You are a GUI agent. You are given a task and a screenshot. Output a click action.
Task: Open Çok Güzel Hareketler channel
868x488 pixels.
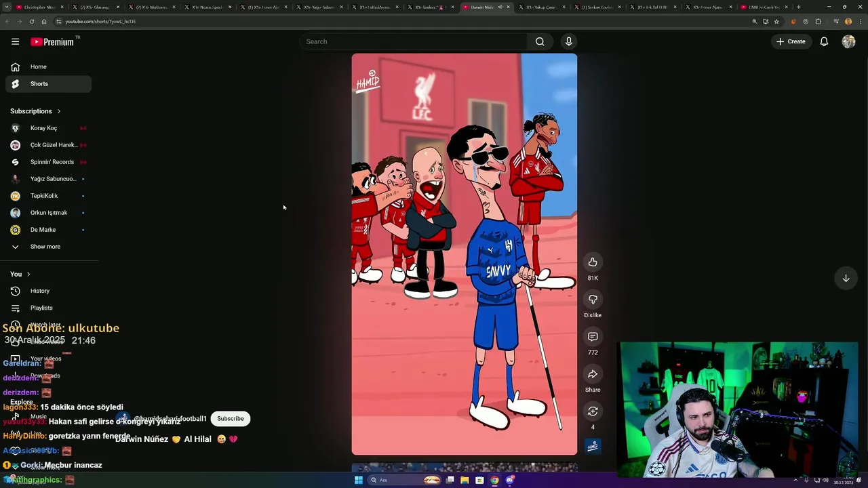tap(48, 145)
